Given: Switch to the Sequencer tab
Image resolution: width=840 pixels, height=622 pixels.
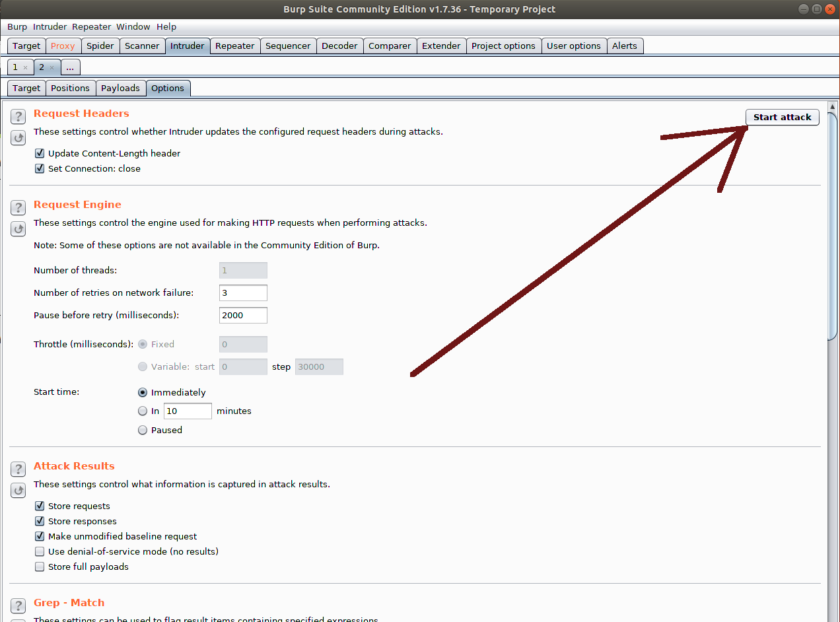Looking at the screenshot, I should 288,46.
